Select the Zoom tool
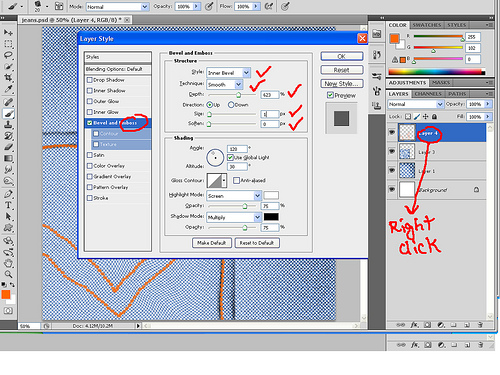500x375 pixels. (8, 275)
